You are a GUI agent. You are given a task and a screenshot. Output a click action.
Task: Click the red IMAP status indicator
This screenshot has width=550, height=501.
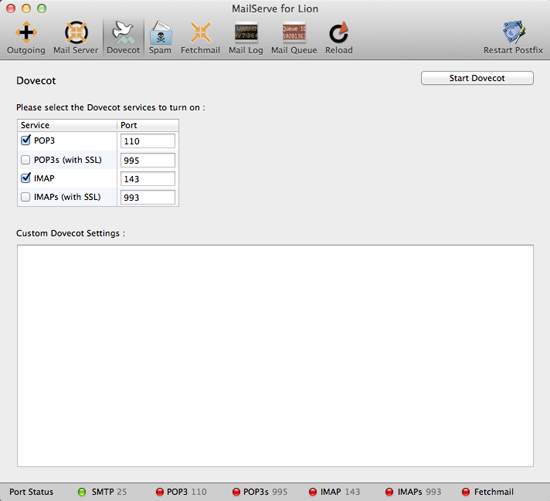pos(313,492)
